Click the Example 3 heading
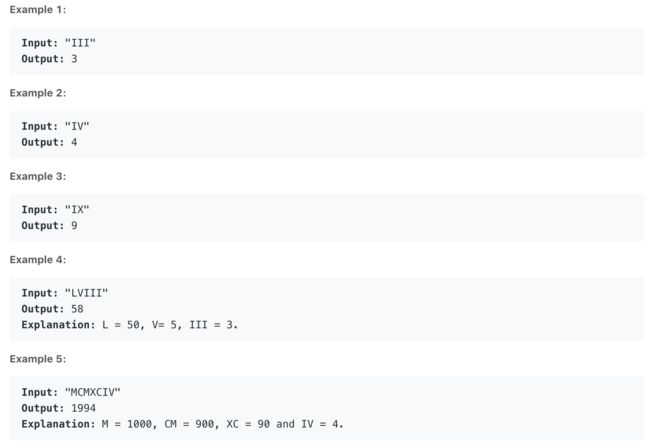The width and height of the screenshot is (650, 445). [x=38, y=176]
